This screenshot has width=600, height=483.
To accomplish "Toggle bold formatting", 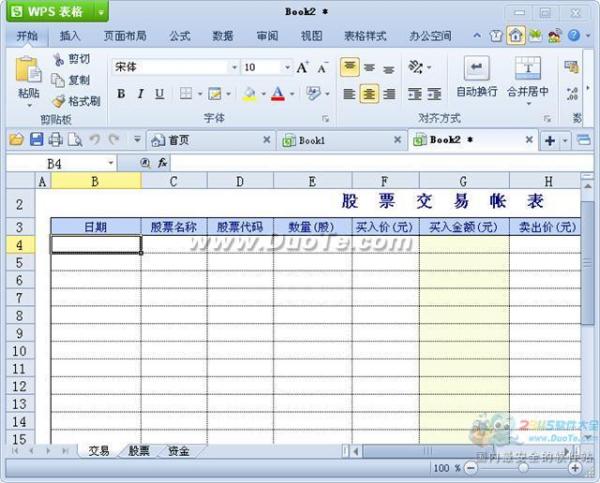I will [x=121, y=94].
